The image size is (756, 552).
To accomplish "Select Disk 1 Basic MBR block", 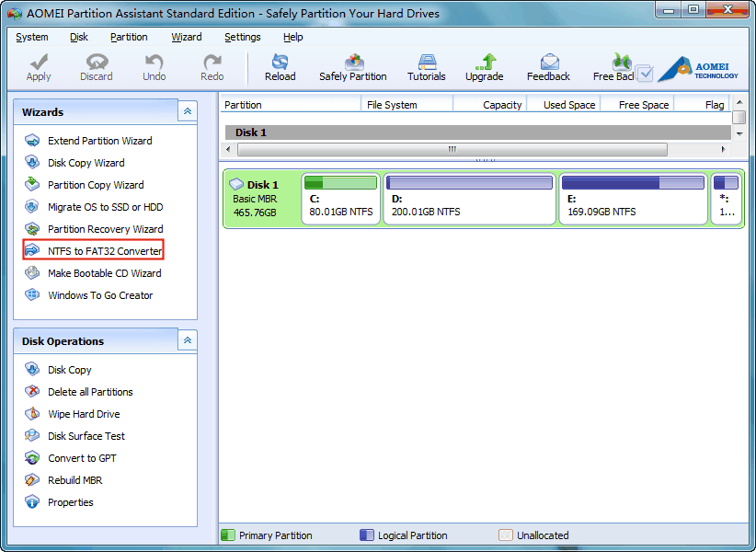I will coord(262,199).
